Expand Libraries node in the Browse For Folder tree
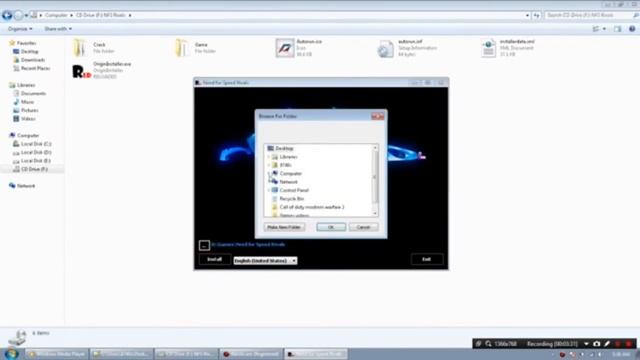640x360 pixels. tap(269, 157)
